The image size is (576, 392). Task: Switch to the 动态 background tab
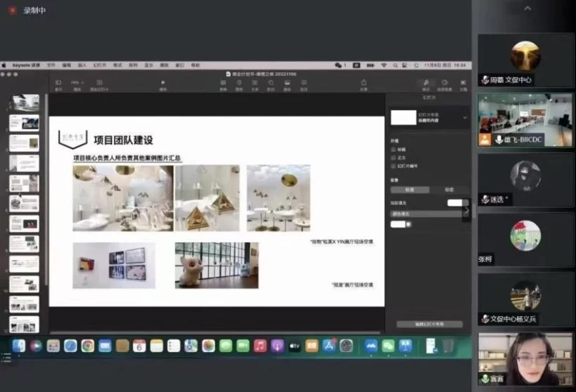tap(449, 190)
